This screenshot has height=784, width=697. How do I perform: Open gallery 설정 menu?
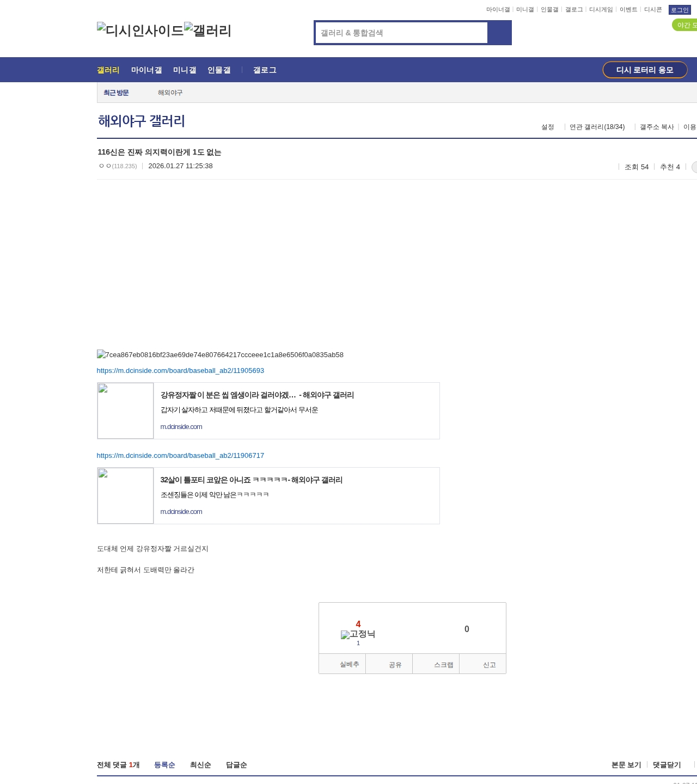[547, 127]
